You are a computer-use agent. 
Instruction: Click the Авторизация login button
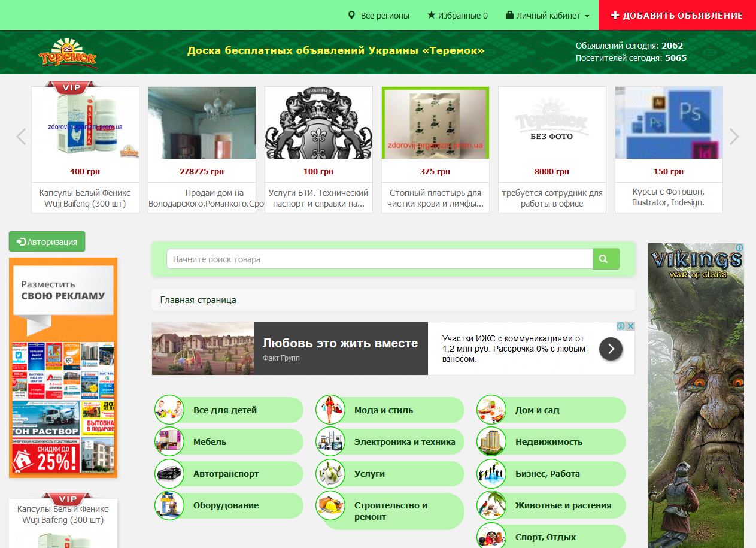pyautogui.click(x=47, y=242)
